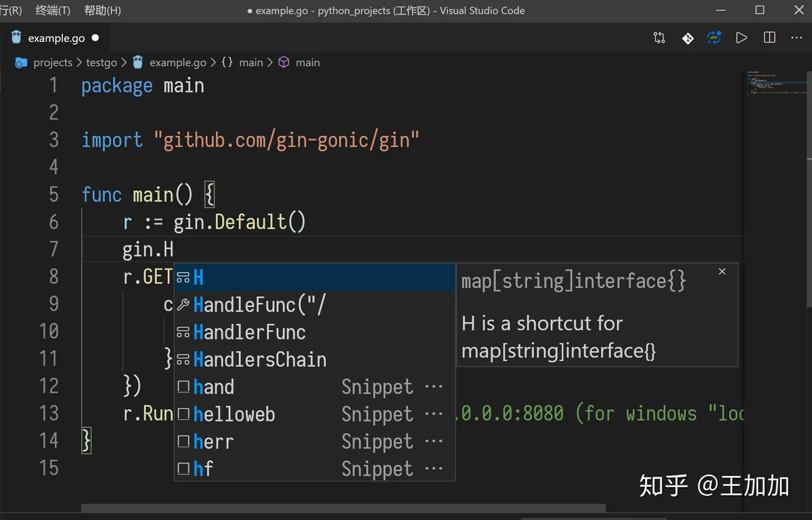Click the blue sync icon in editor toolbar
The width and height of the screenshot is (812, 520).
[715, 38]
